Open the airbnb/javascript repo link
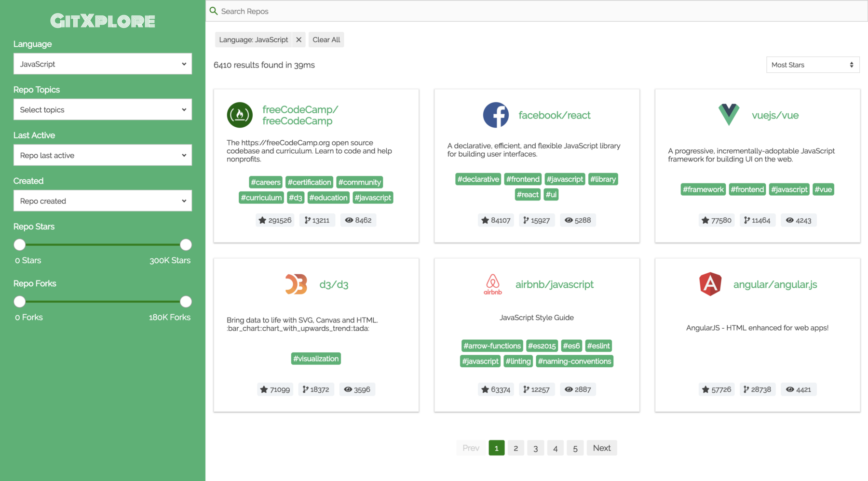This screenshot has height=481, width=868. click(x=554, y=284)
